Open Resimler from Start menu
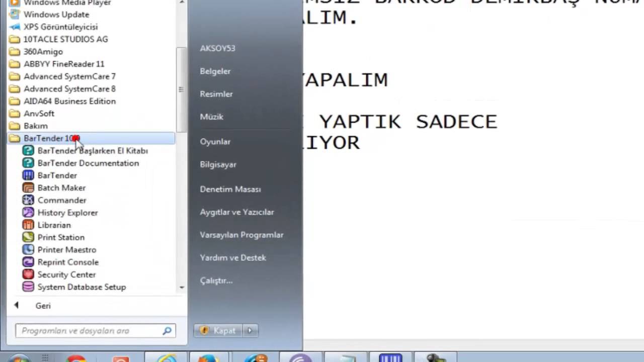 pos(216,94)
